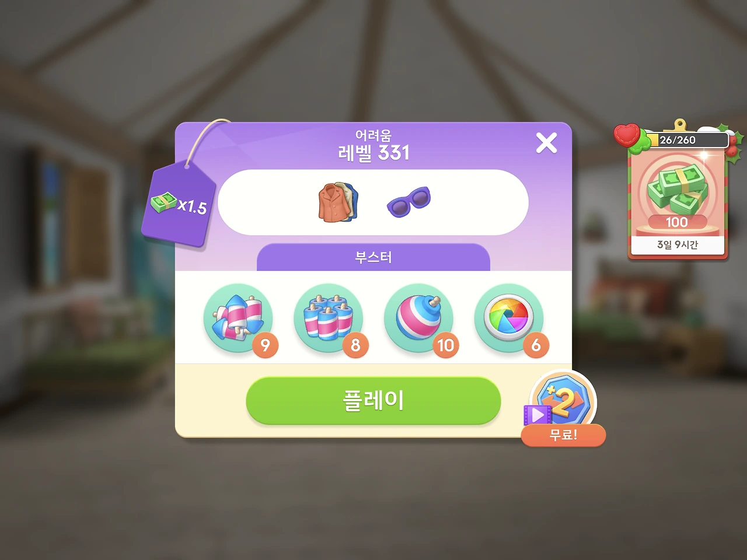Click the red heart event icon

tap(627, 135)
